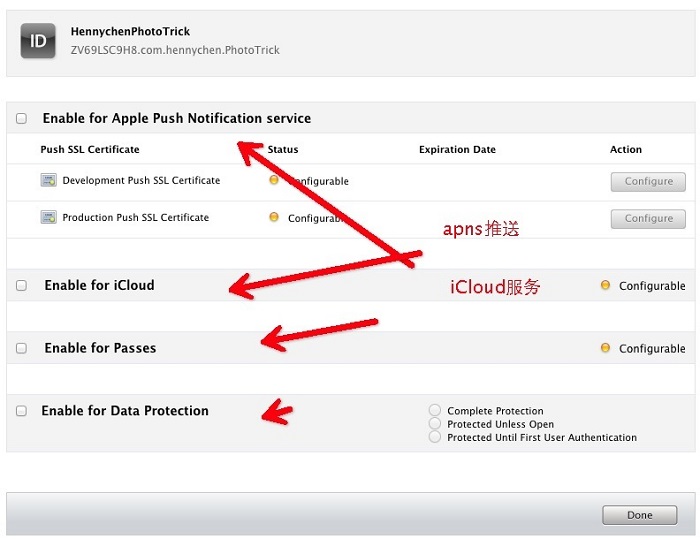Click the Status column header
This screenshot has height=539, width=700.
coord(283,149)
